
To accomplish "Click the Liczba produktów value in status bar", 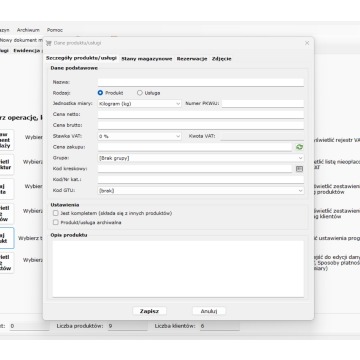I will coord(127,326).
